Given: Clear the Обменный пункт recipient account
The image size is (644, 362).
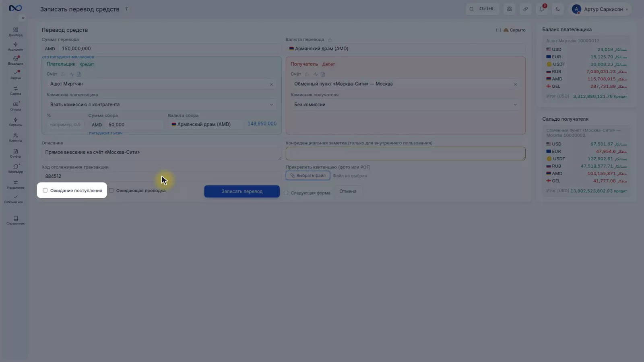Looking at the screenshot, I should click(515, 84).
